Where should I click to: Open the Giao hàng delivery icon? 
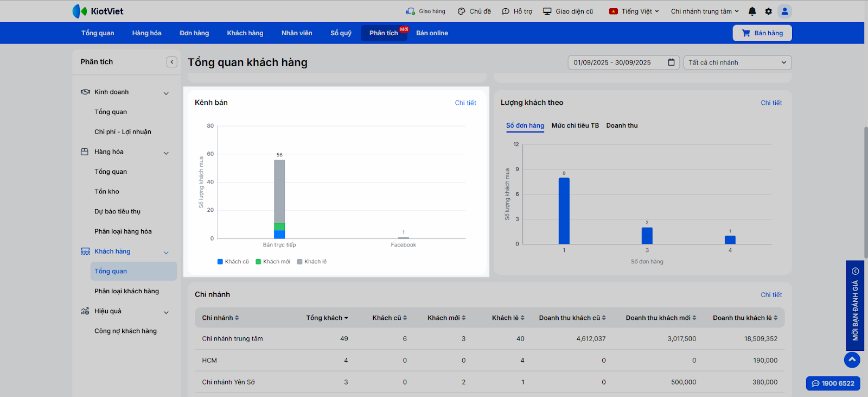pos(411,11)
